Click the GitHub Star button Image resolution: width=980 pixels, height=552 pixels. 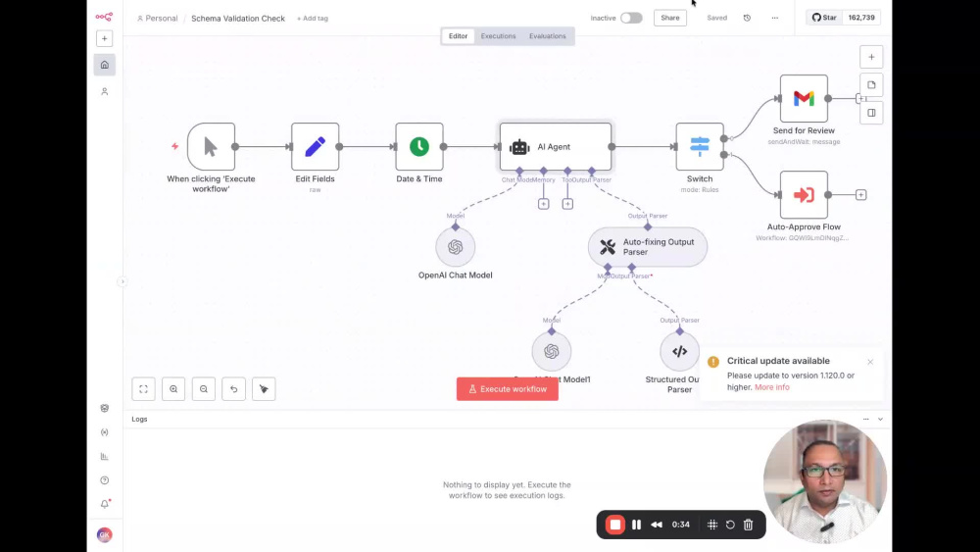click(824, 18)
